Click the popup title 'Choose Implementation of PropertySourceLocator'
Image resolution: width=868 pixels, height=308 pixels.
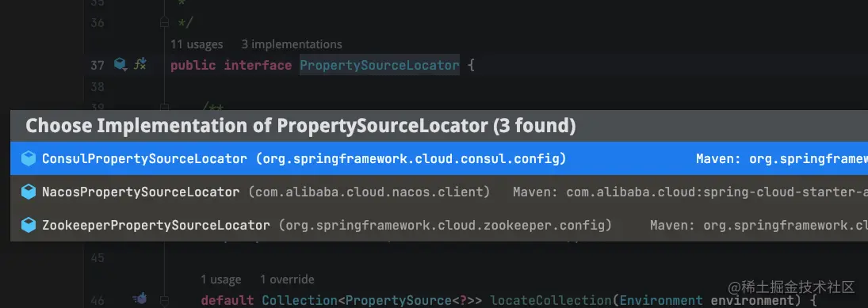tap(300, 126)
